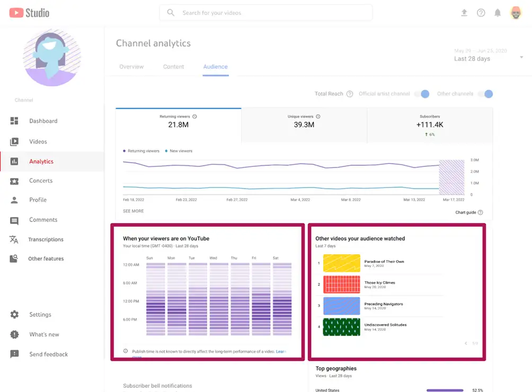The height and width of the screenshot is (392, 532).
Task: Toggle the Official artist channel switch
Action: 422,94
